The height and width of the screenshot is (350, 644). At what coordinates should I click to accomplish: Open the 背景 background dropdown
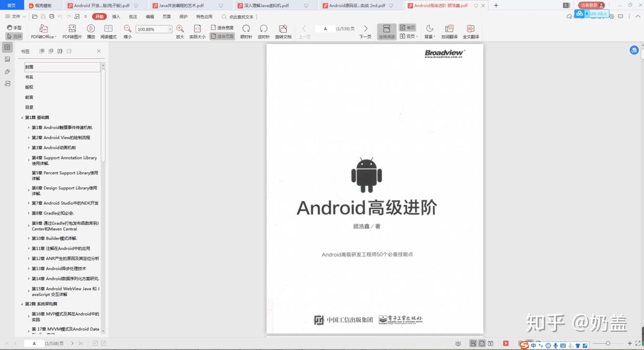pyautogui.click(x=430, y=31)
